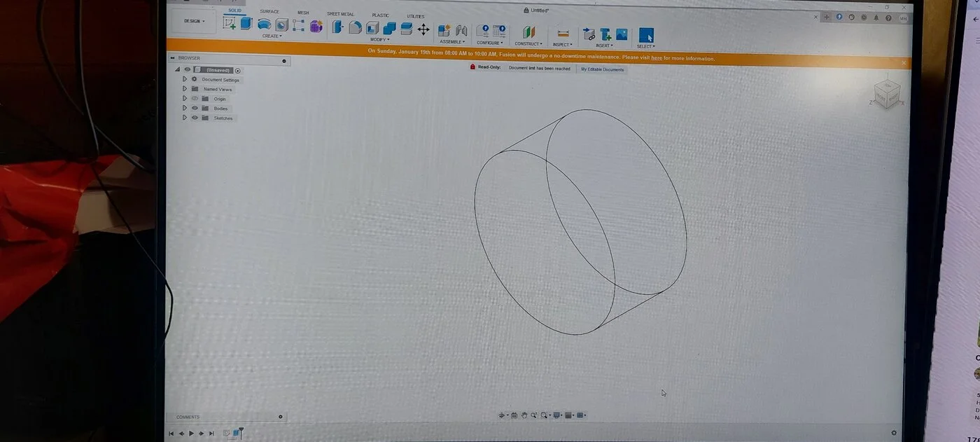Open the Joint tool

tap(461, 30)
